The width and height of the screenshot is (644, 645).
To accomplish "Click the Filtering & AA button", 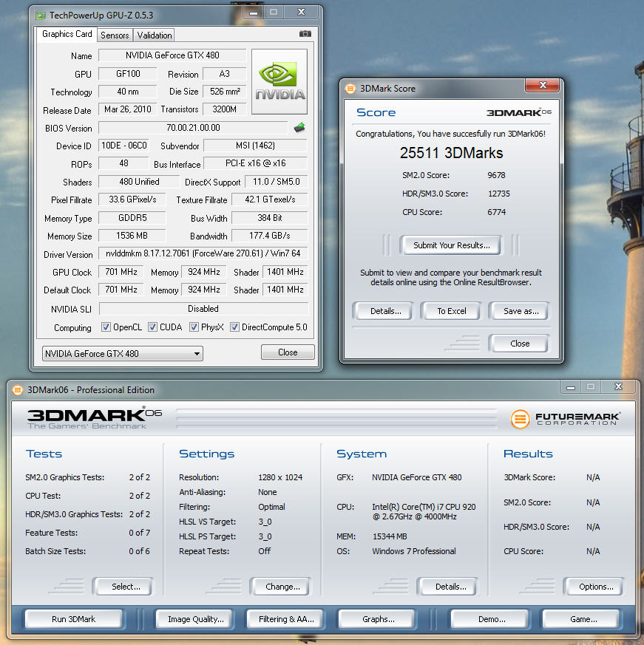I will tap(286, 619).
